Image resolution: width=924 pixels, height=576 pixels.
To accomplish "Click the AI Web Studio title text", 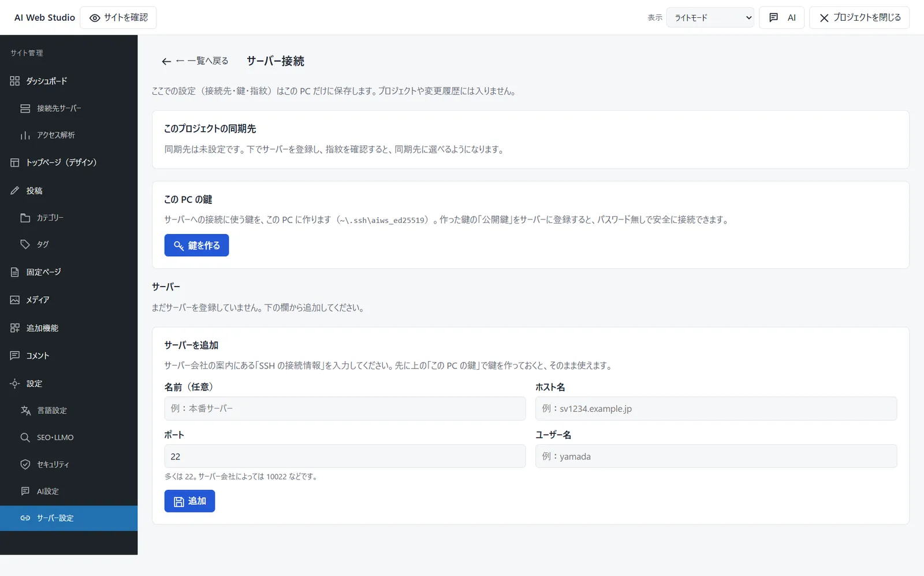I will (x=44, y=17).
